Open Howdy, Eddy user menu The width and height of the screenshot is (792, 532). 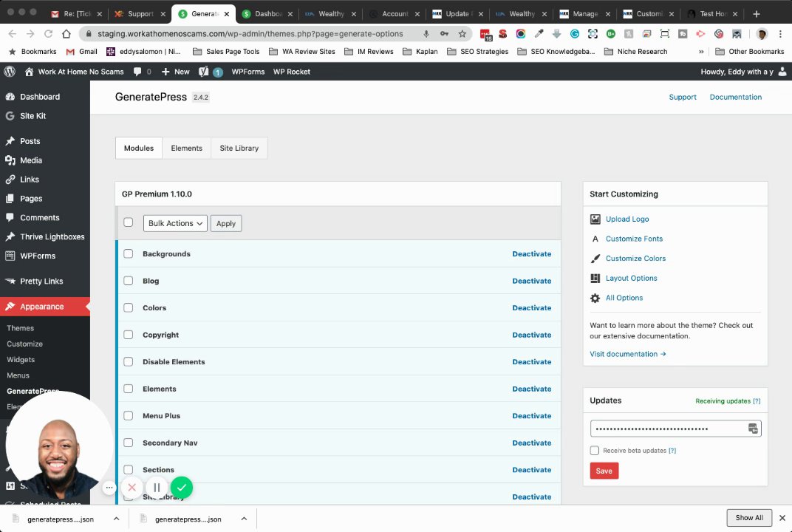743,72
